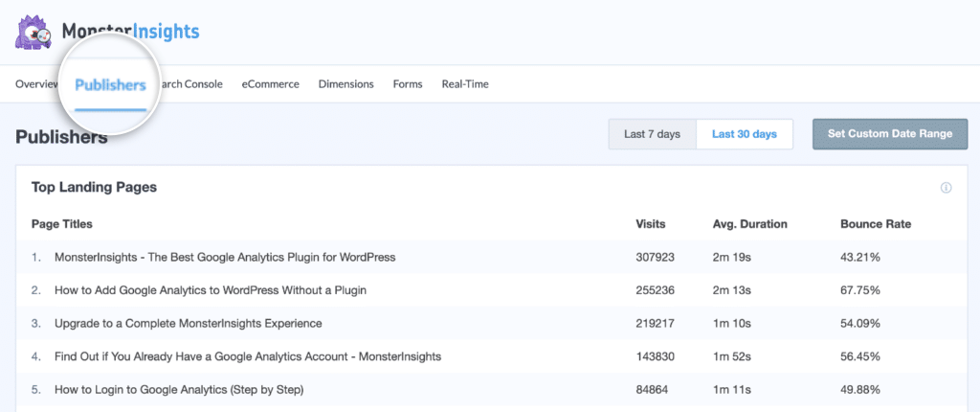View the Real-Time tab
This screenshot has width=980, height=412.
(x=465, y=84)
